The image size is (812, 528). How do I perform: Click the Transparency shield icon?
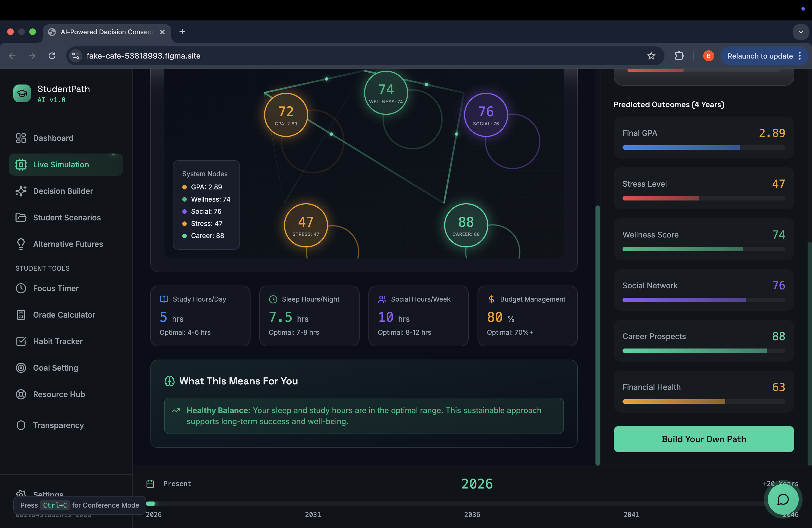tap(21, 425)
